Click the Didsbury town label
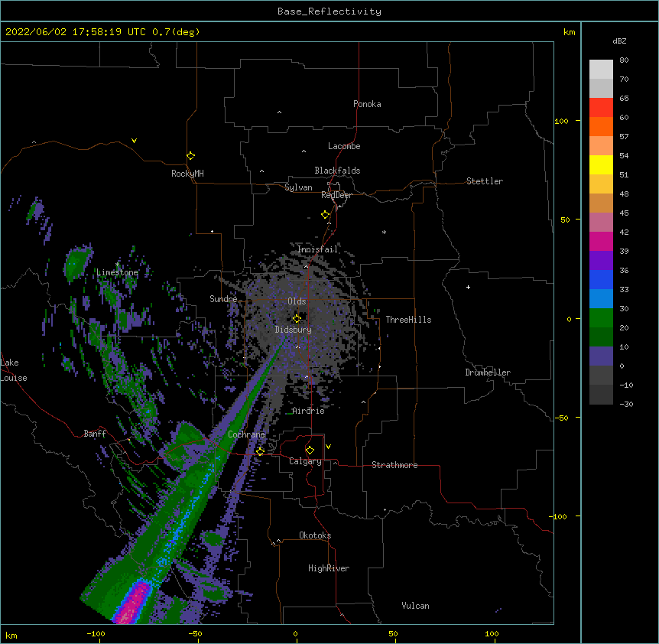 point(294,330)
